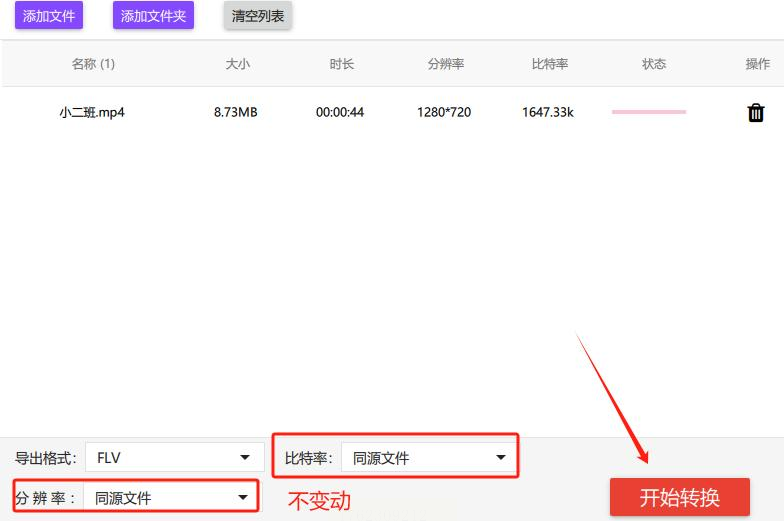This screenshot has width=784, height=521.
Task: Delete 小二班.mp4 using trash icon
Action: click(x=756, y=112)
